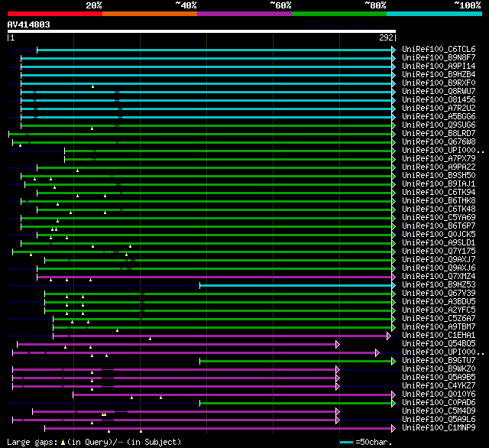Image resolution: width=489 pixels, height=448 pixels.
Task: Click the yellow gap marker under B9RXF0 bar
Action: [92, 86]
